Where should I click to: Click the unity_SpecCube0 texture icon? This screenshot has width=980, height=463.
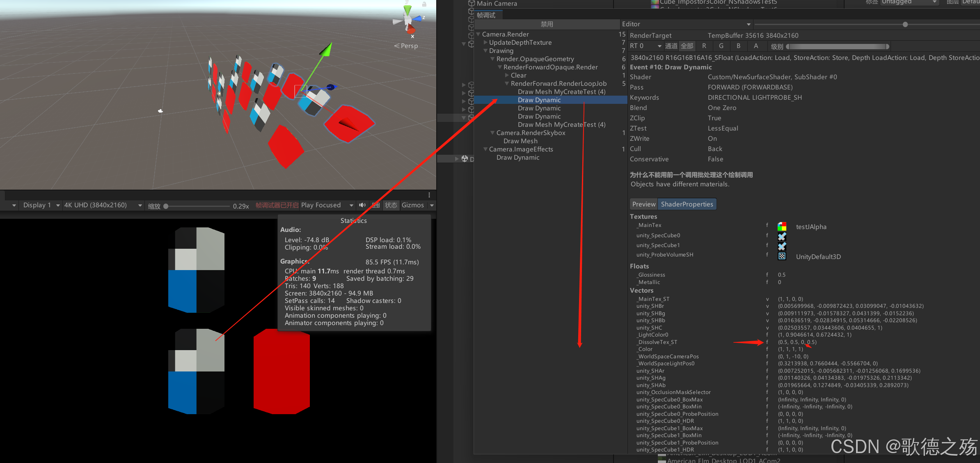pyautogui.click(x=782, y=236)
